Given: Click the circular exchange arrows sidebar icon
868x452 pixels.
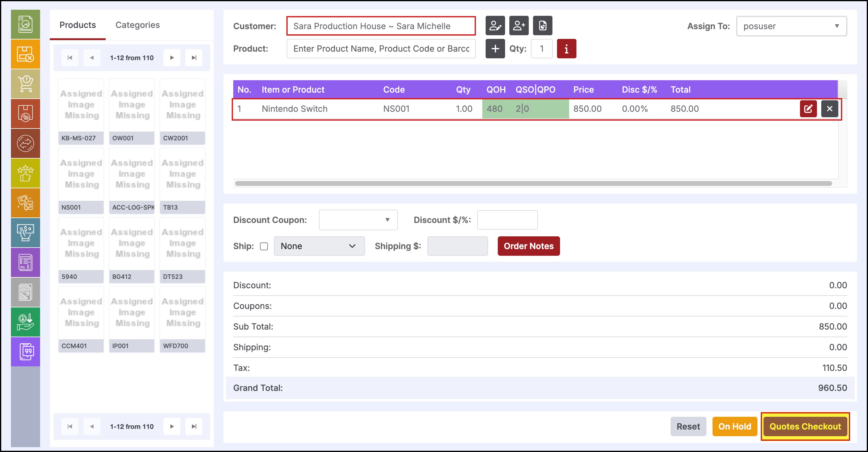Looking at the screenshot, I should 25,144.
